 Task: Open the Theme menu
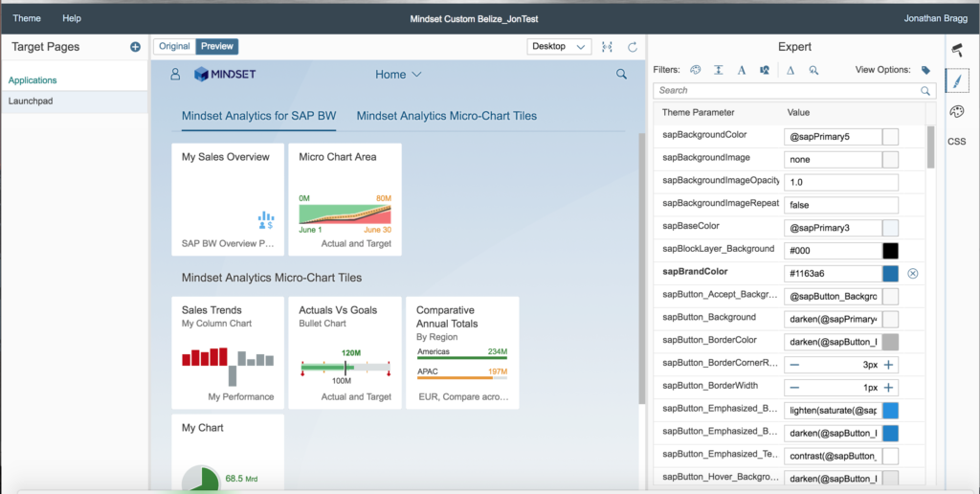[x=27, y=18]
